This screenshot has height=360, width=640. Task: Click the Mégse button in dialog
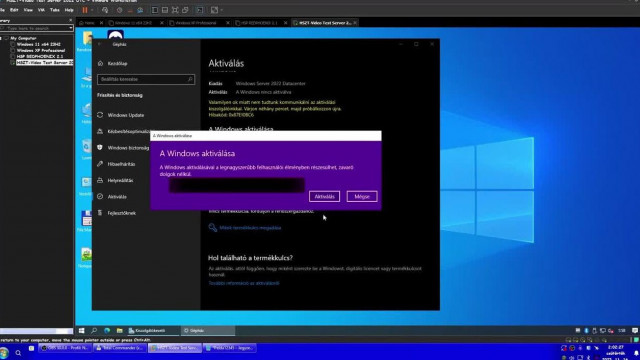coord(362,197)
